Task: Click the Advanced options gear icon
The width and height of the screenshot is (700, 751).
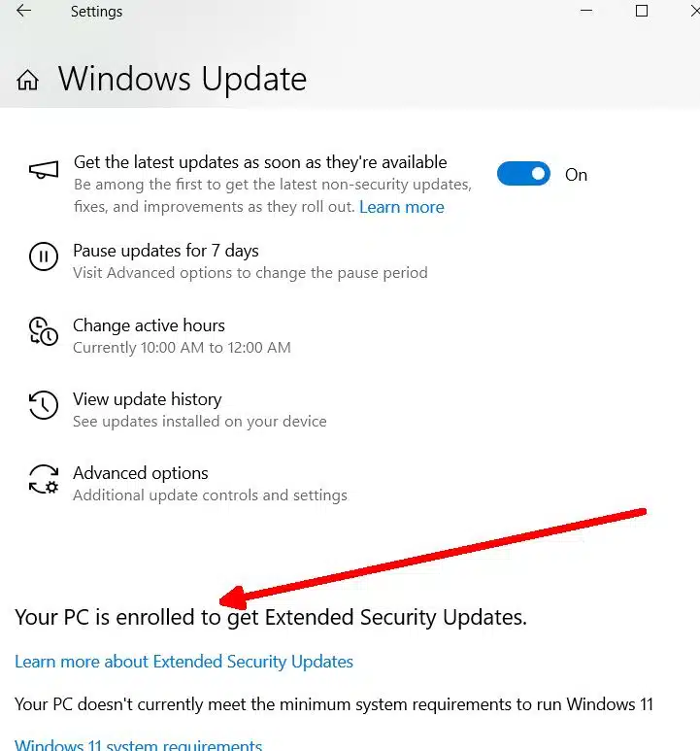Action: [x=44, y=479]
